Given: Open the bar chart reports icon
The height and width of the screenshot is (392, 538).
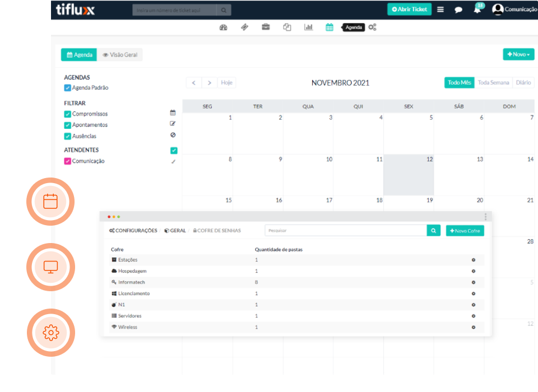Looking at the screenshot, I should click(308, 27).
